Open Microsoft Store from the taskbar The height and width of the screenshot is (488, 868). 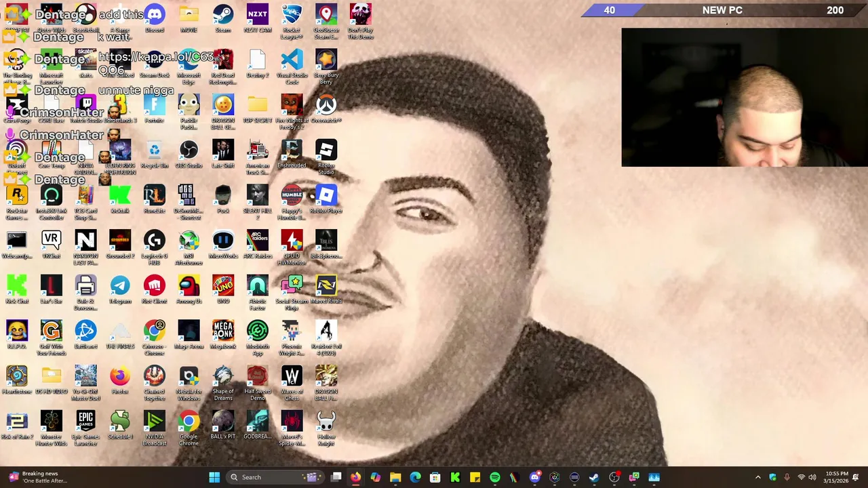click(435, 477)
